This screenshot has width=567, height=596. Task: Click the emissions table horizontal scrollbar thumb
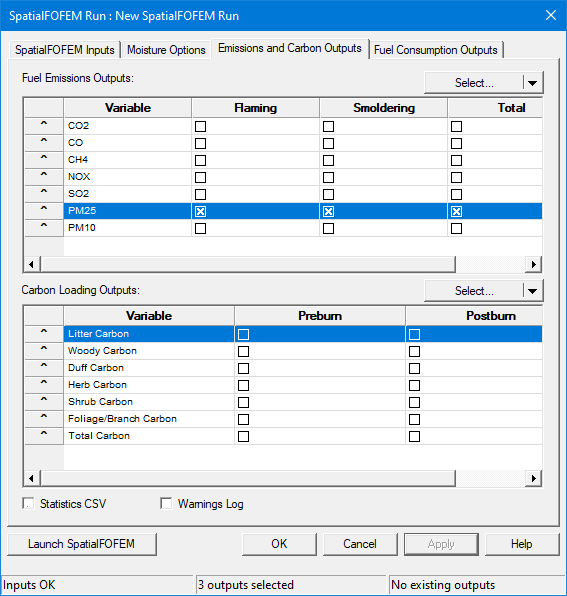click(248, 264)
